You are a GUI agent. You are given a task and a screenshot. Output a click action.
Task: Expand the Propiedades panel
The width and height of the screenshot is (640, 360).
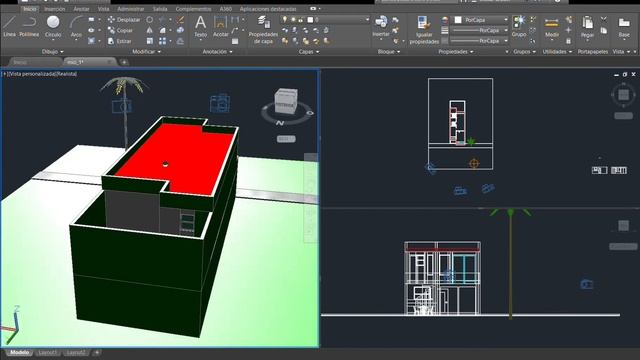(x=456, y=52)
